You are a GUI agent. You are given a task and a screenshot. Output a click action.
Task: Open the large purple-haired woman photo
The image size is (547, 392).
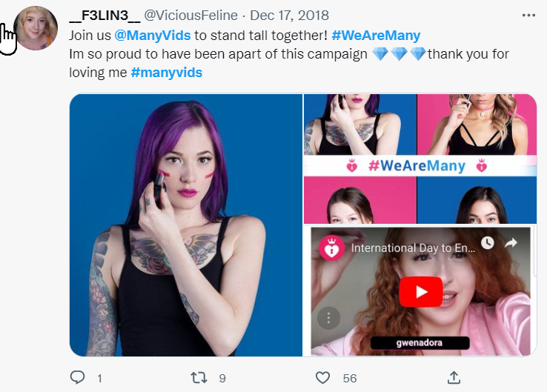pyautogui.click(x=186, y=225)
